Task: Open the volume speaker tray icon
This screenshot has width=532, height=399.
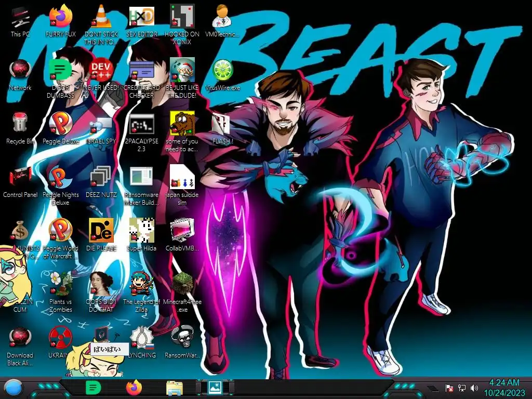Action: (x=474, y=388)
